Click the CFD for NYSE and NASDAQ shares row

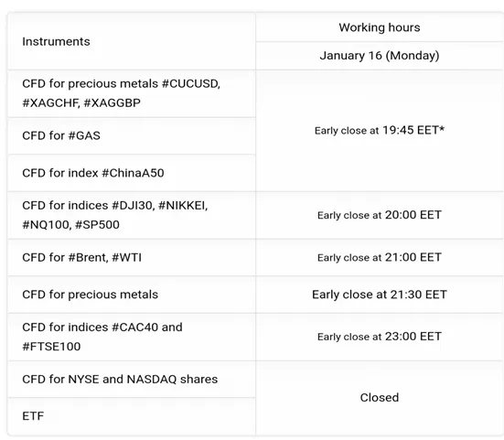[132, 380]
